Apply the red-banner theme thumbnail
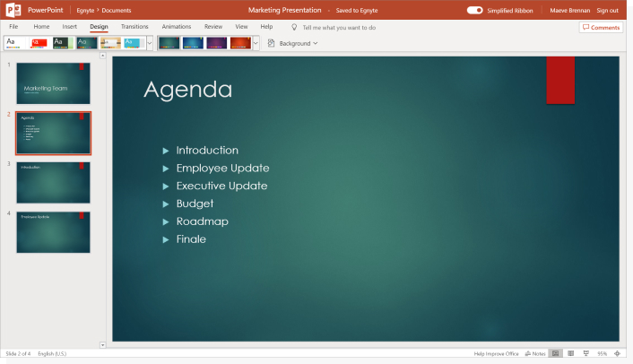633x364 pixels. click(38, 42)
